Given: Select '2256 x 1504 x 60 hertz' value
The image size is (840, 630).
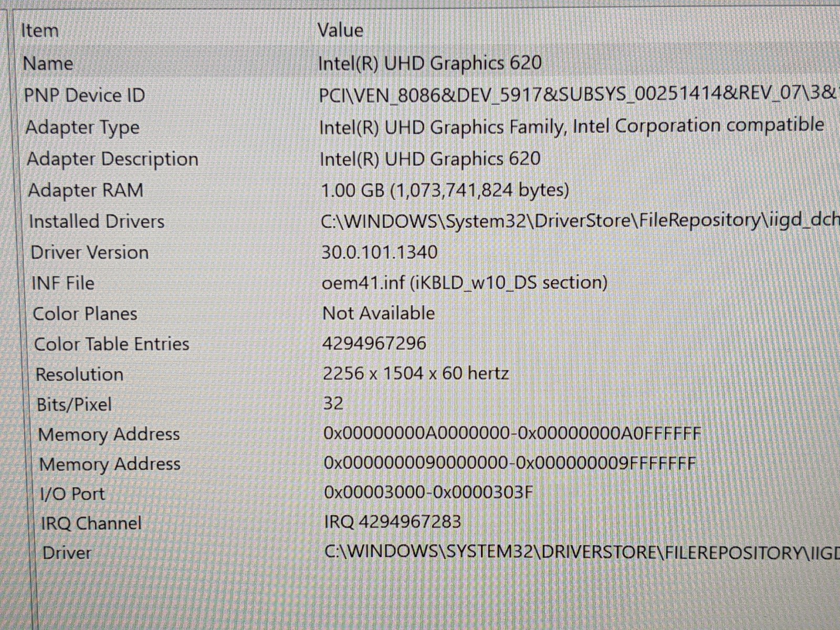Looking at the screenshot, I should click(416, 373).
